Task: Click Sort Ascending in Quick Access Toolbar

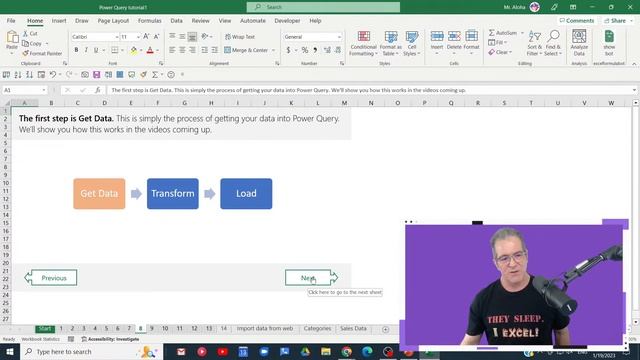Action: tap(18, 75)
